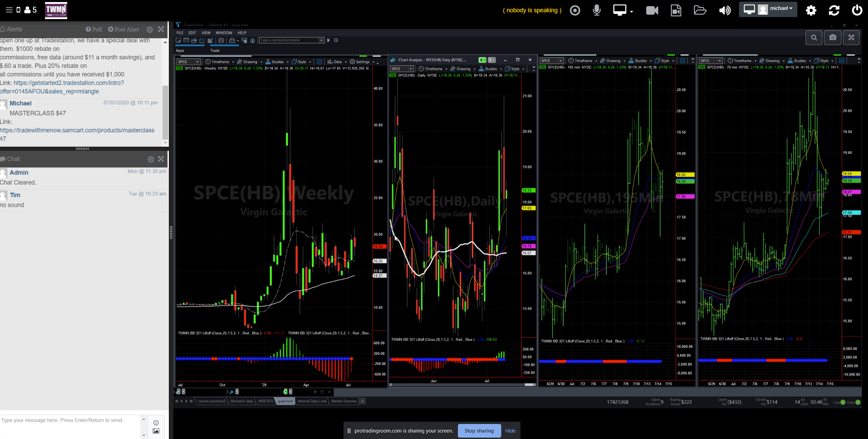Click the Stop sharing button
The width and height of the screenshot is (868, 439).
point(479,430)
